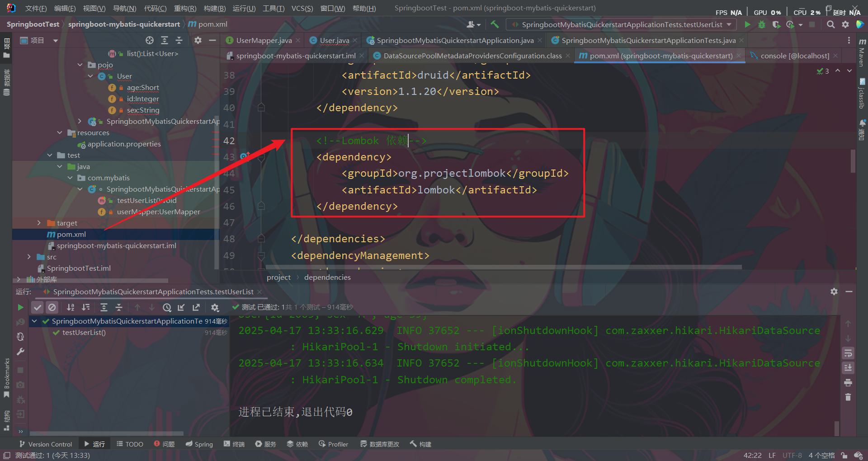Open the 代码(C) menu
The image size is (868, 461).
155,9
